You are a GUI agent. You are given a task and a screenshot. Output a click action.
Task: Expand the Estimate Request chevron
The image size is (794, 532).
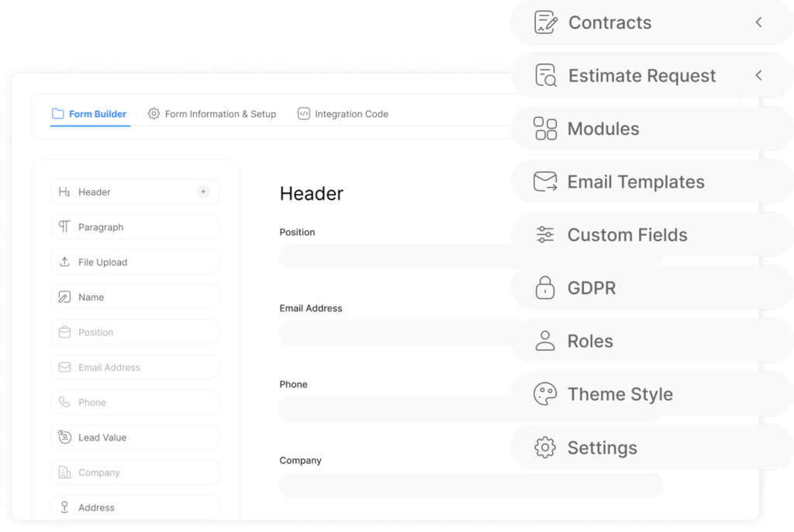[x=758, y=75]
